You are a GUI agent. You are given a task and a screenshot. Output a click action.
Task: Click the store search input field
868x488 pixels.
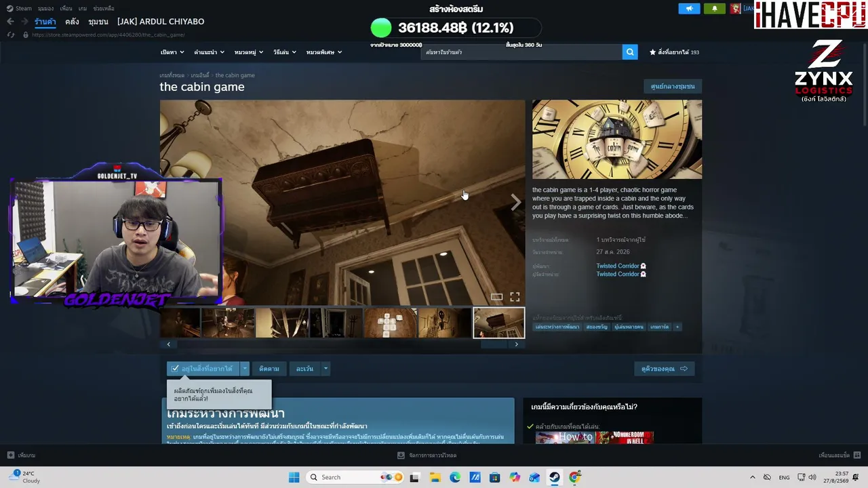tap(521, 52)
